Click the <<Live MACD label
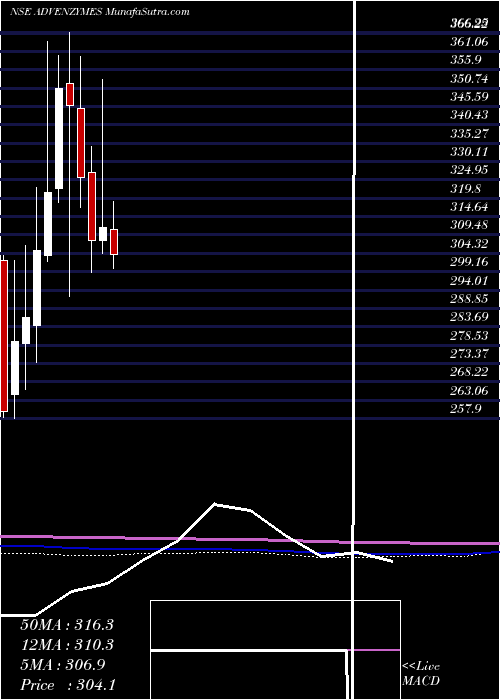The width and height of the screenshot is (500, 700). pyautogui.click(x=421, y=674)
